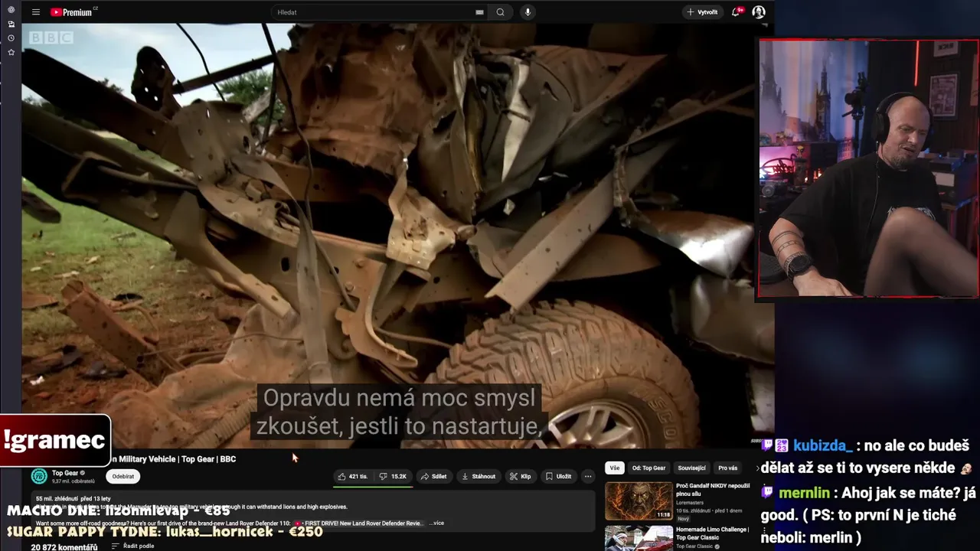Go to YouTube Premium home logo
The height and width of the screenshot is (551, 980).
point(71,12)
